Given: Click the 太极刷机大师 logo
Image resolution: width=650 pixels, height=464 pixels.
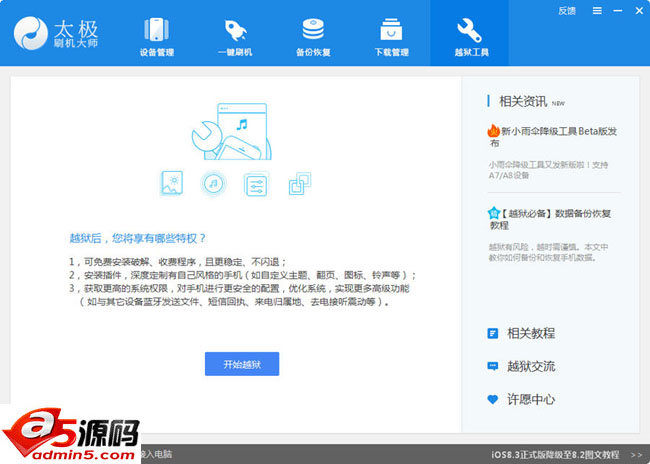Looking at the screenshot, I should 60,34.
